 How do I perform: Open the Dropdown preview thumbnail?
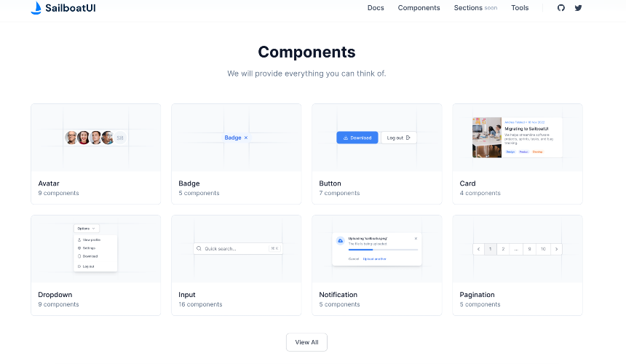(x=96, y=249)
